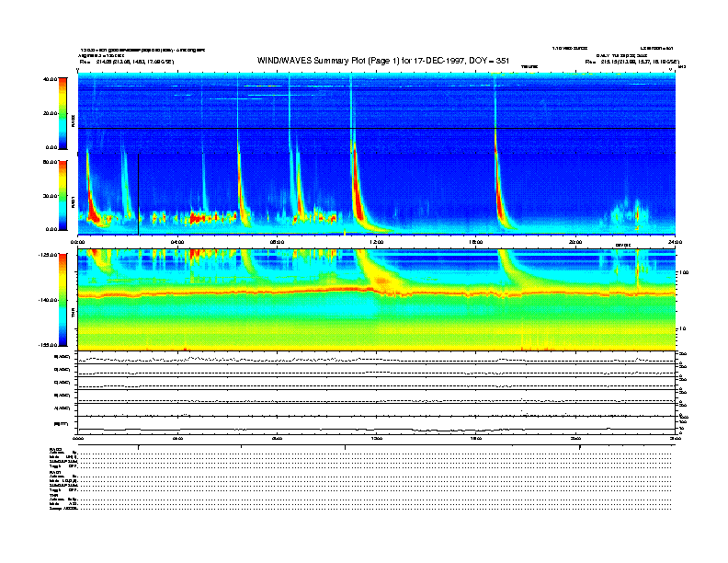
Task: Click the 08:00 label under RAD1 spectrogram
Action: tap(277, 242)
